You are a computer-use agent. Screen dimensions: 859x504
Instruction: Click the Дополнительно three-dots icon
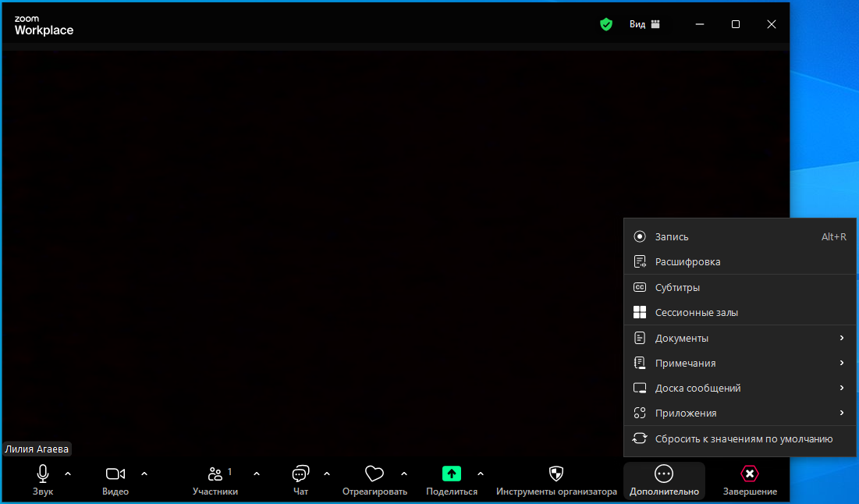664,474
